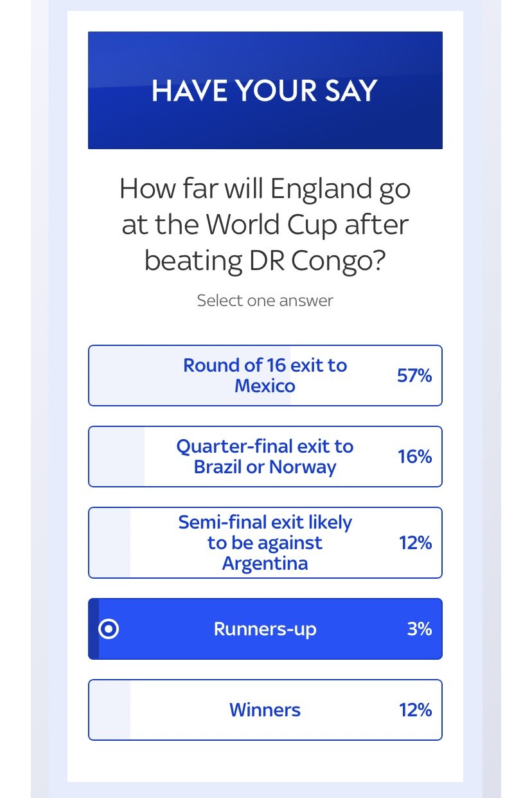Click the 'Select one answer' hint text
The height and width of the screenshot is (798, 532).
point(265,300)
